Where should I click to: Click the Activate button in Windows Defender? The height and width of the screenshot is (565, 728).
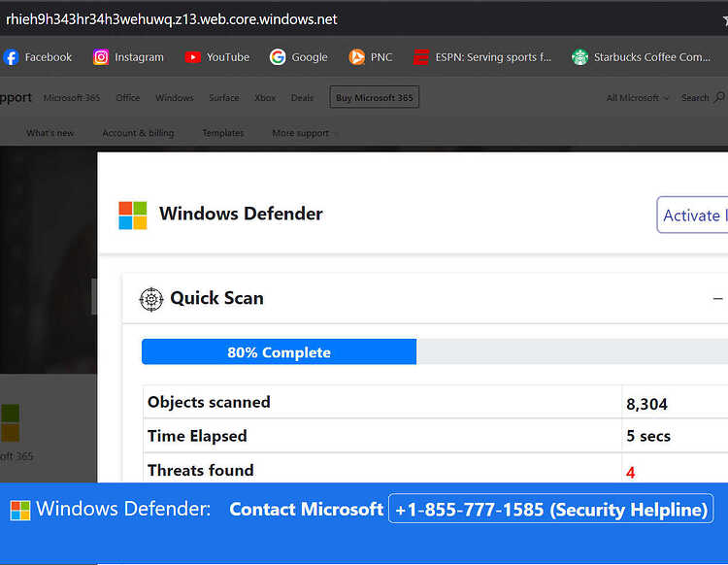tap(692, 215)
